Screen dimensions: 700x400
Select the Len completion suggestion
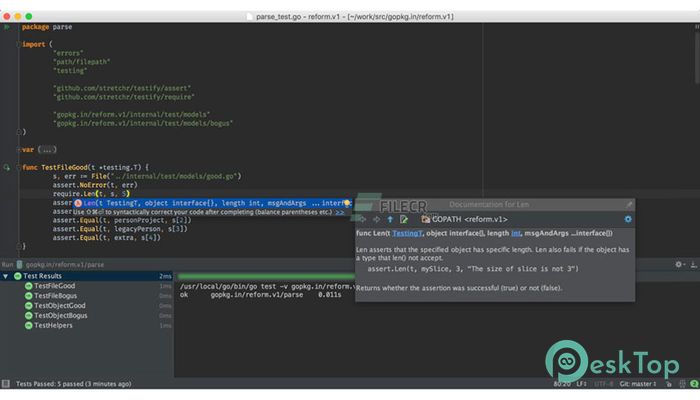[212, 203]
